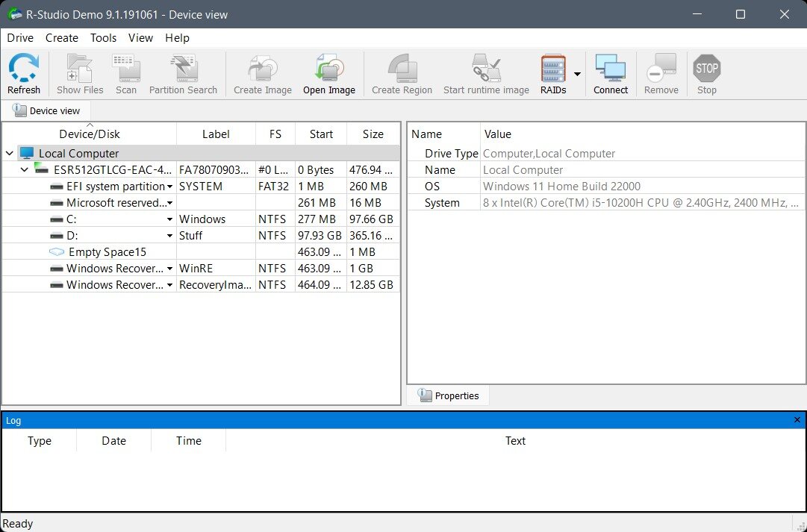Image resolution: width=807 pixels, height=532 pixels.
Task: Open the View menu
Action: (x=140, y=37)
